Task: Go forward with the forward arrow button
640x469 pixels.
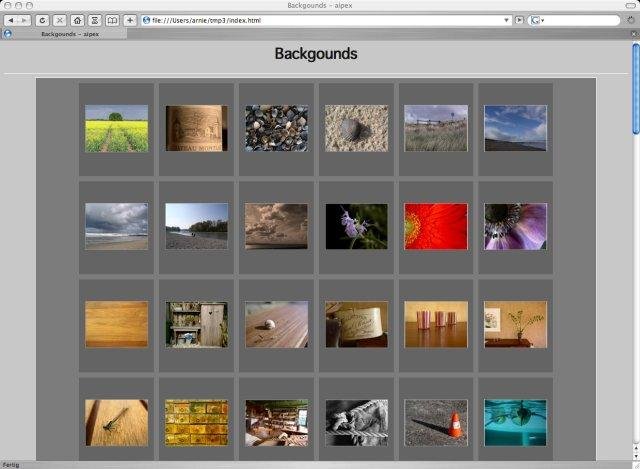Action: pos(24,20)
